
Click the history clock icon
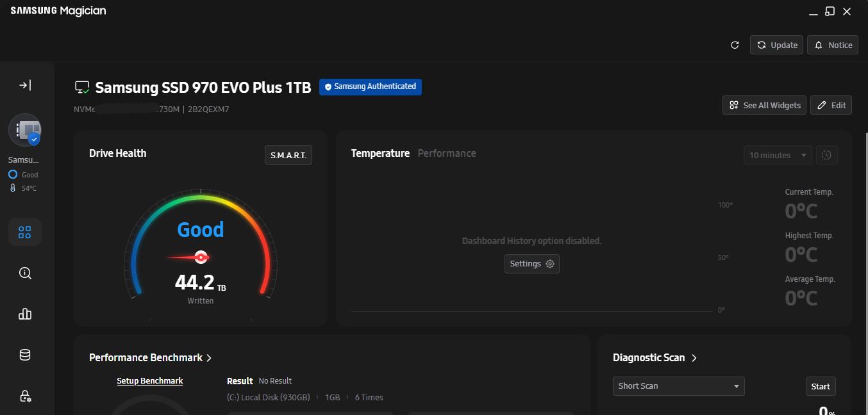(827, 155)
